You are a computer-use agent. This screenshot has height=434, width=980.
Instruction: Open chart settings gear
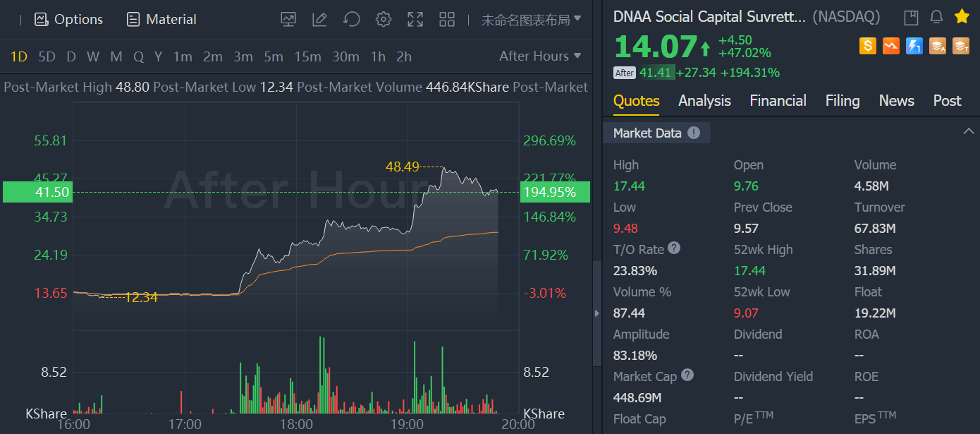[x=384, y=20]
